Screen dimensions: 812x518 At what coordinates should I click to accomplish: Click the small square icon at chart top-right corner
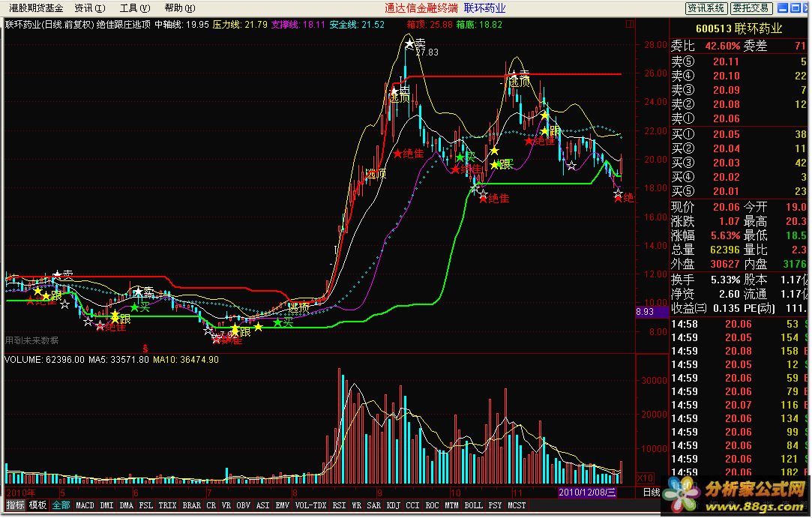[x=630, y=24]
